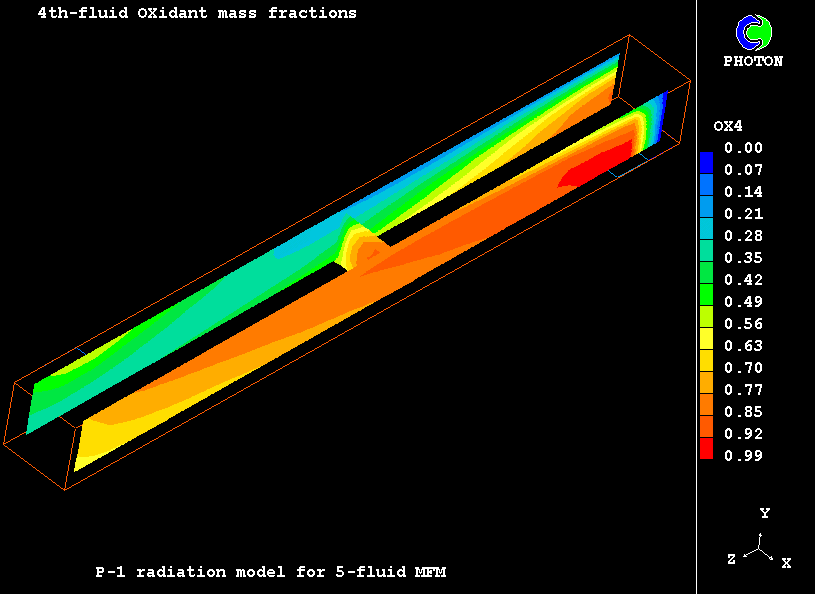This screenshot has width=815, height=594.
Task: Click the 0.99 legend value
Action: pyautogui.click(x=743, y=456)
